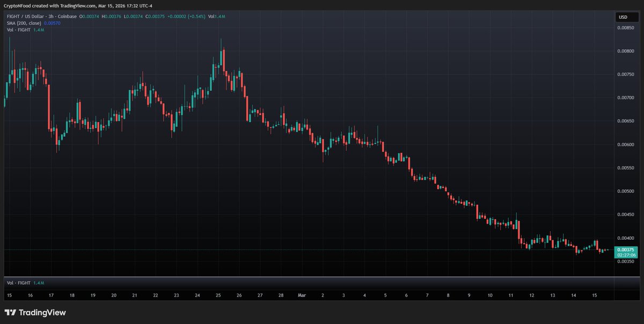
Task: Click the 0.00450 price axis label
Action: point(626,214)
